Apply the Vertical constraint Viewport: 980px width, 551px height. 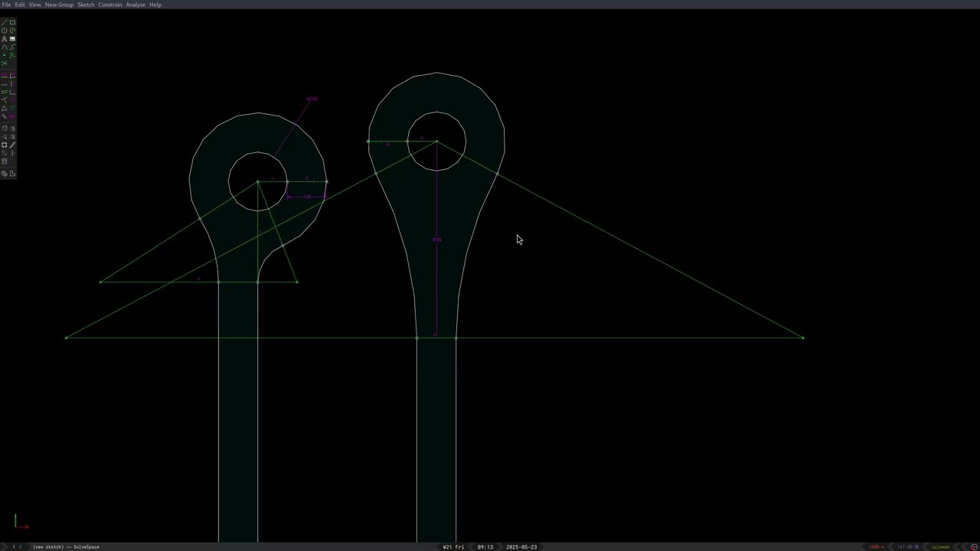(12, 83)
